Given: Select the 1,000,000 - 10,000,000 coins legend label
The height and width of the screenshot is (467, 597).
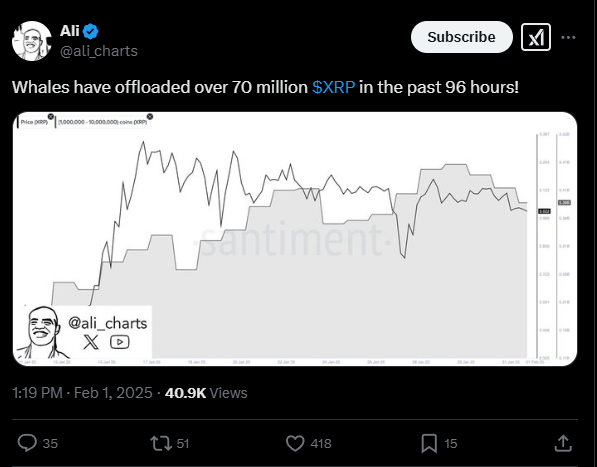Looking at the screenshot, I should coord(102,122).
